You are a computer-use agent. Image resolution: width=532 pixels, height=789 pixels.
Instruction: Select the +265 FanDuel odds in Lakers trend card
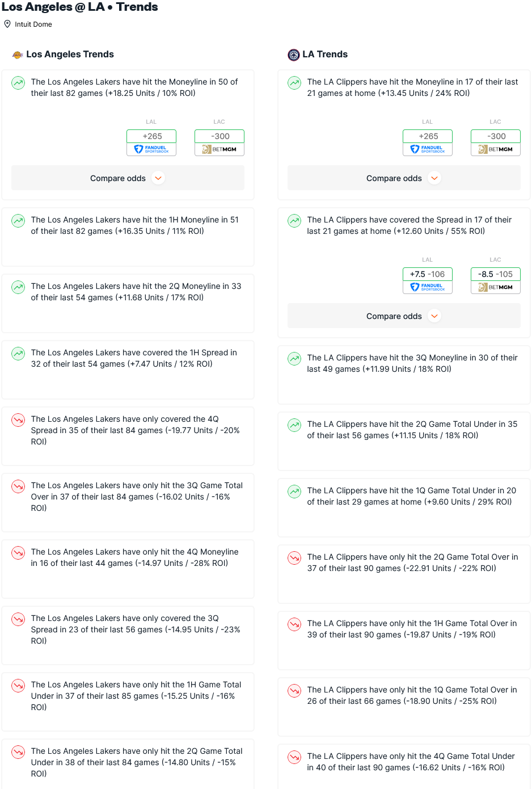point(151,142)
